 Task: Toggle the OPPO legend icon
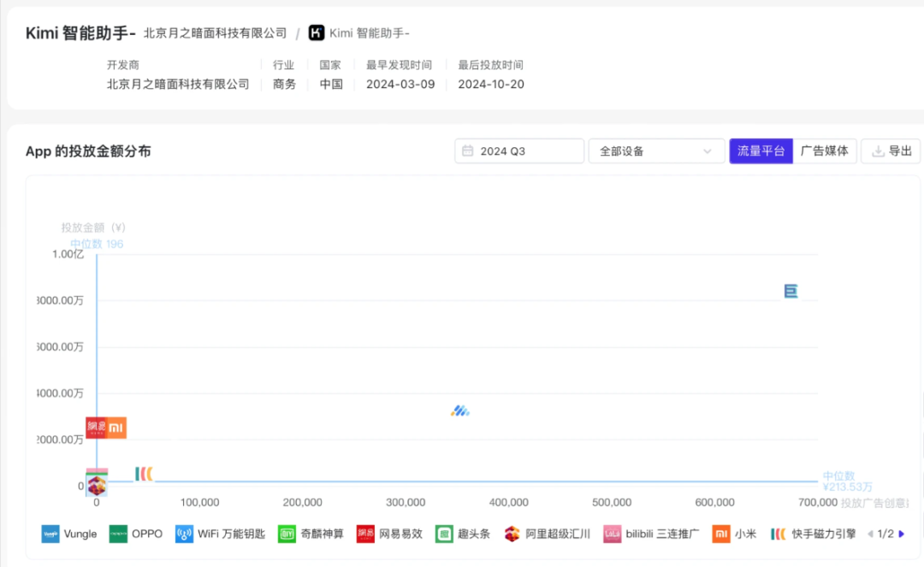[x=118, y=534]
